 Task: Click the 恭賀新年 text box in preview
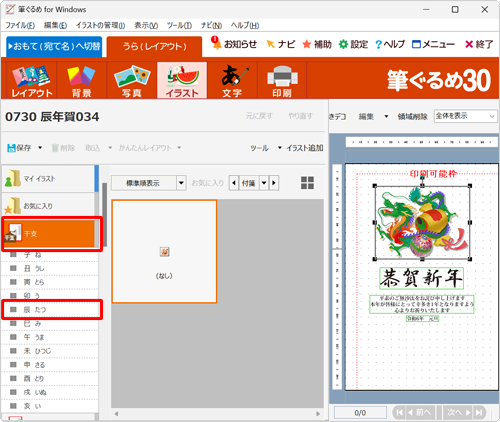tap(422, 278)
